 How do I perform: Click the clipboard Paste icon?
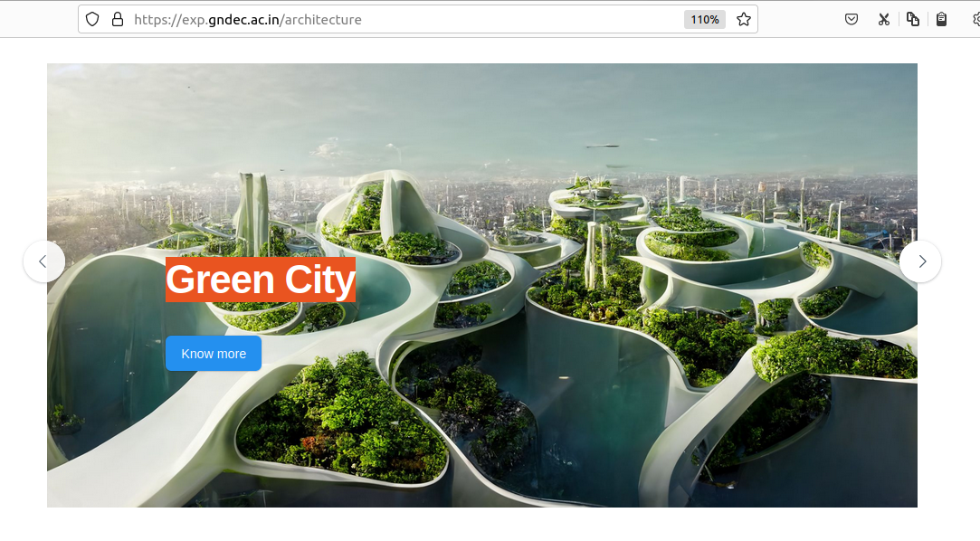(941, 19)
